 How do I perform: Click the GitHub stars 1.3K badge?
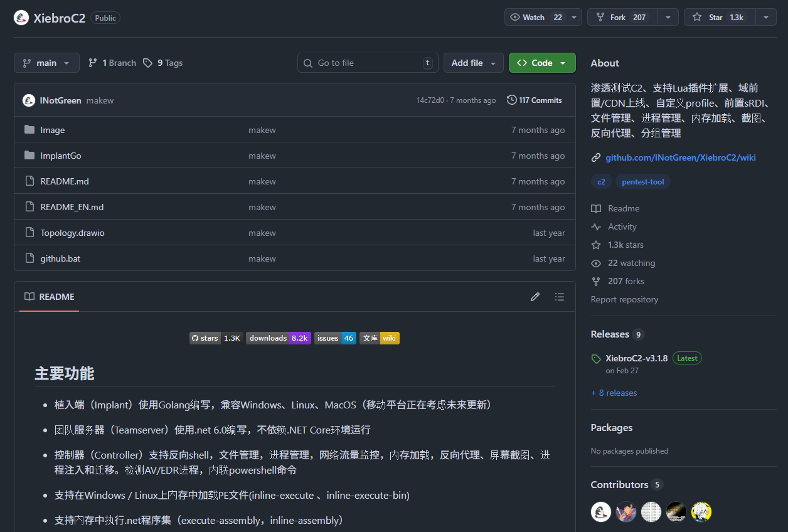point(216,338)
